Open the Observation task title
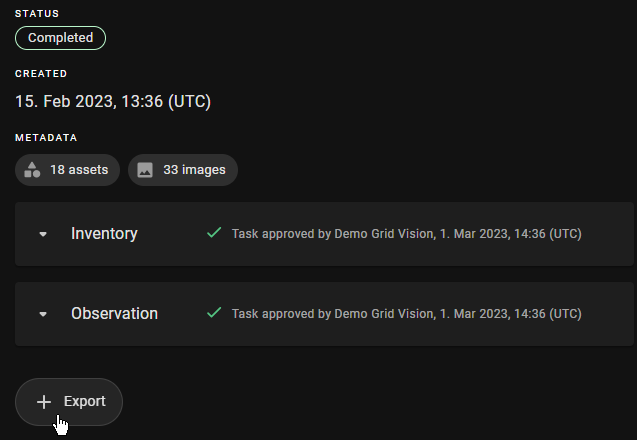The image size is (637, 440). tap(114, 314)
